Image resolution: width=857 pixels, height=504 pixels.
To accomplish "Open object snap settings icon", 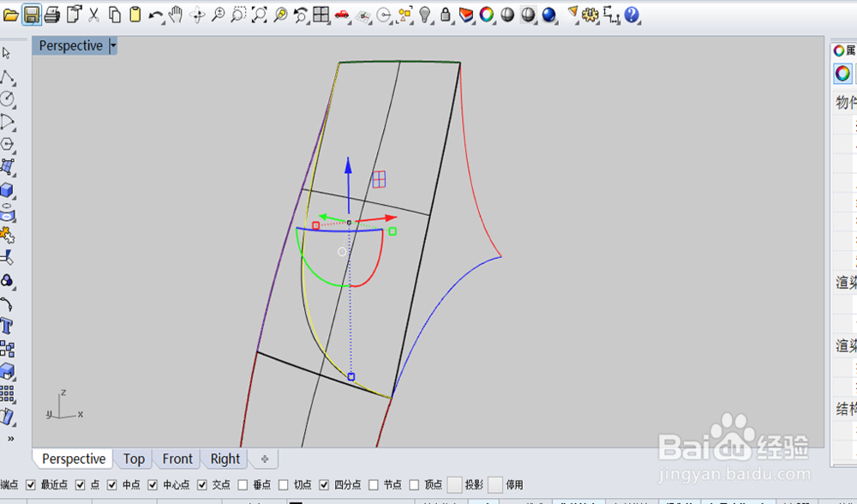I will tap(384, 15).
